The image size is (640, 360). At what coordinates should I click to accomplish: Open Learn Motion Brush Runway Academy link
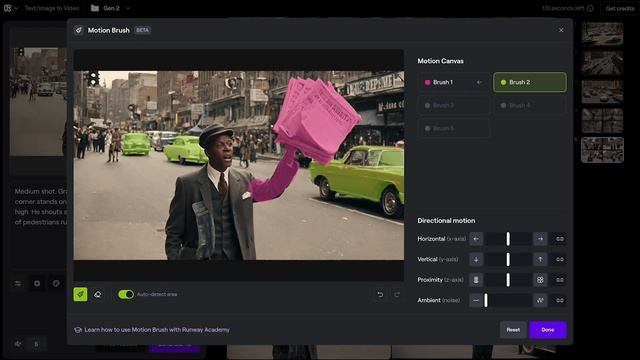[152, 330]
